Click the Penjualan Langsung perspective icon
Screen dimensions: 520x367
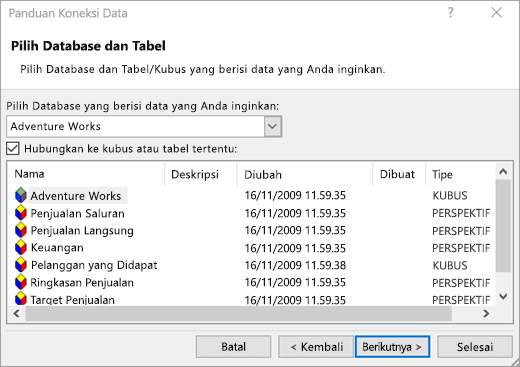point(21,230)
